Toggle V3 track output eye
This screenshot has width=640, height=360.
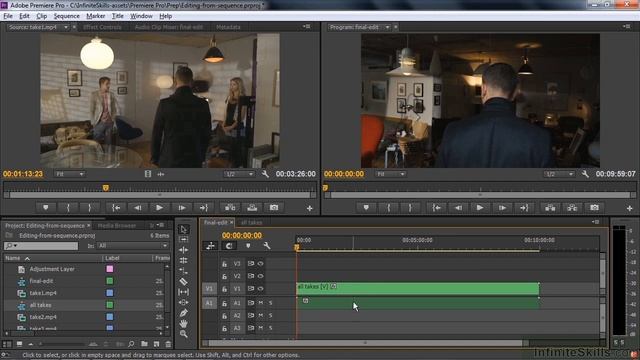coord(260,264)
